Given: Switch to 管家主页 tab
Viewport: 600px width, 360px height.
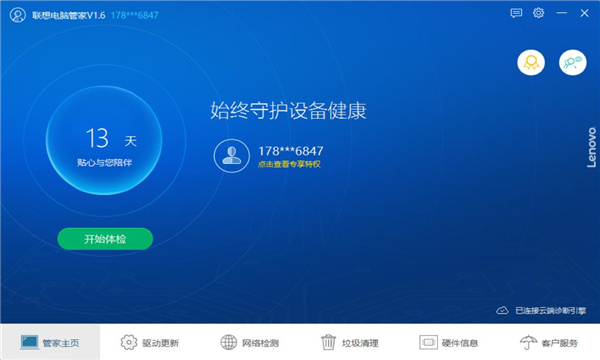Looking at the screenshot, I should pos(51,342).
